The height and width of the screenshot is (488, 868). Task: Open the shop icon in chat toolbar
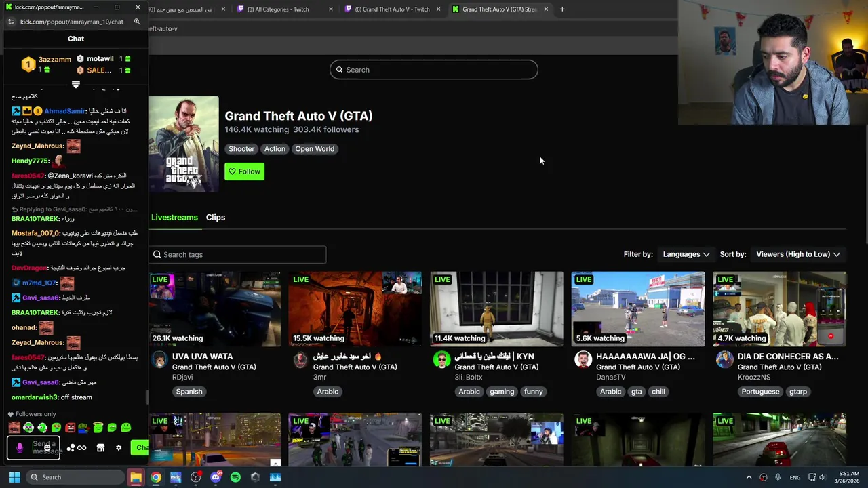[100, 448]
